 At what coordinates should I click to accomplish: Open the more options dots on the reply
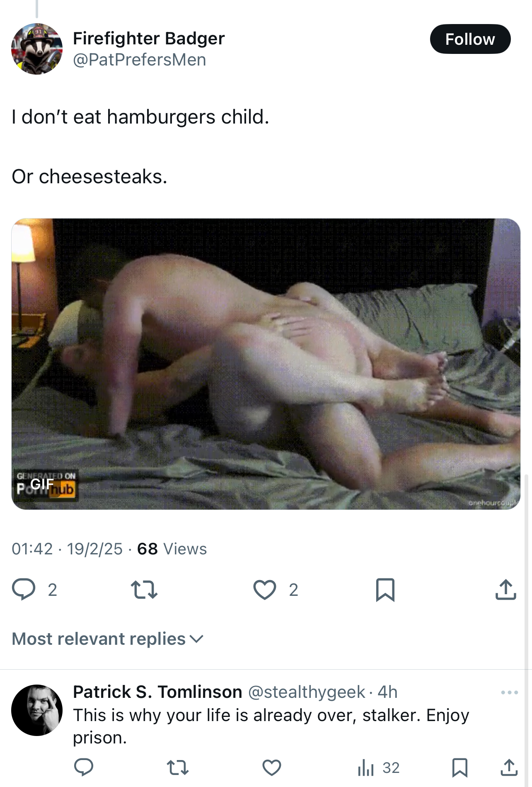point(509,692)
